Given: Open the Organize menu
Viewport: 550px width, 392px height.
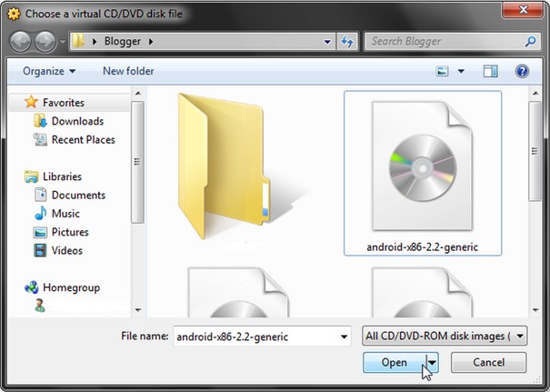Looking at the screenshot, I should pos(49,71).
